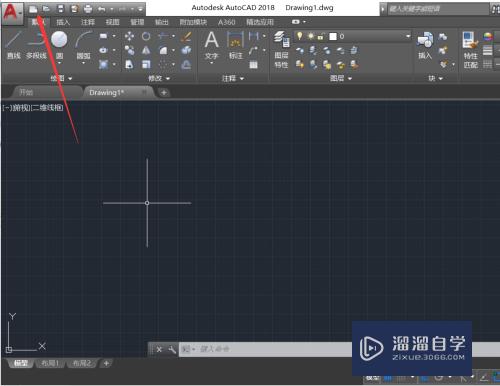Image resolution: width=500 pixels, height=386 pixels.
Task: Switch to the A360 ribbon tab
Action: point(227,22)
